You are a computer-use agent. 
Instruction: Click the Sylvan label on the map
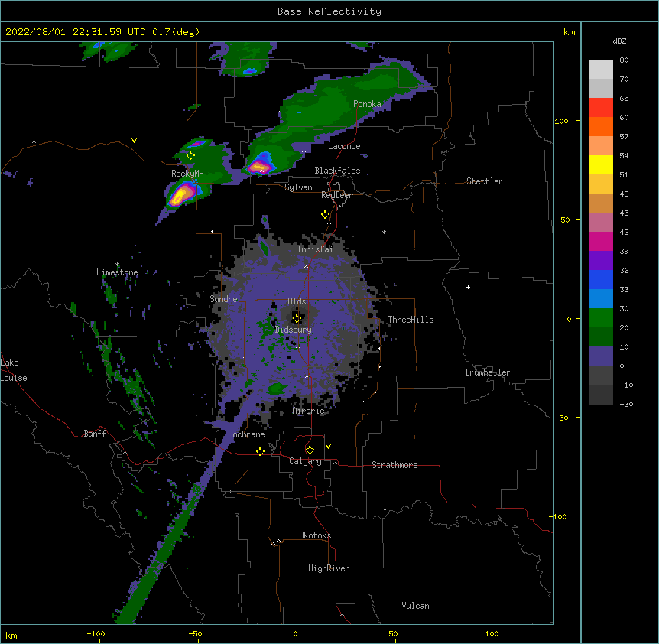[x=298, y=187]
